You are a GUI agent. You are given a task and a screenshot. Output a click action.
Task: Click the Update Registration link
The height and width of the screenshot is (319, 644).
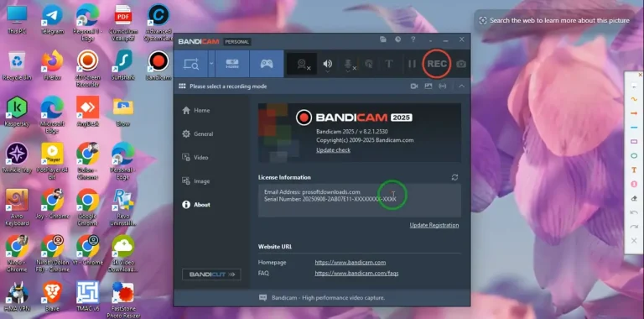(x=434, y=225)
